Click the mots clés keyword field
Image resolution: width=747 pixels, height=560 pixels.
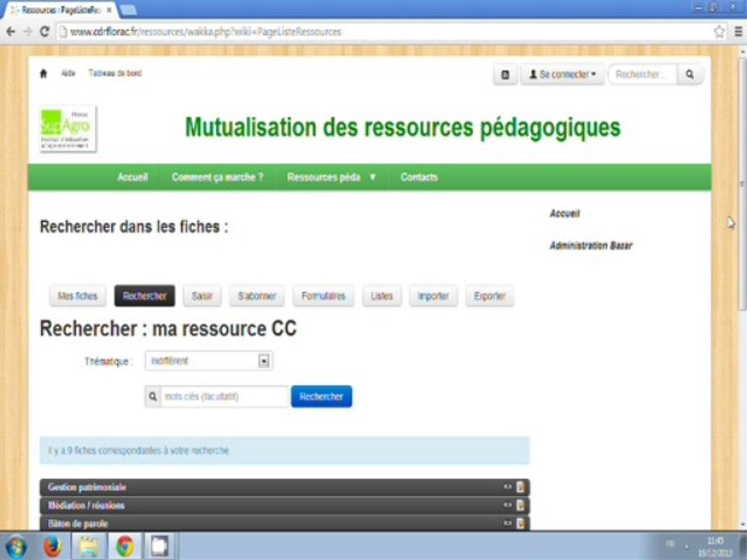(224, 397)
